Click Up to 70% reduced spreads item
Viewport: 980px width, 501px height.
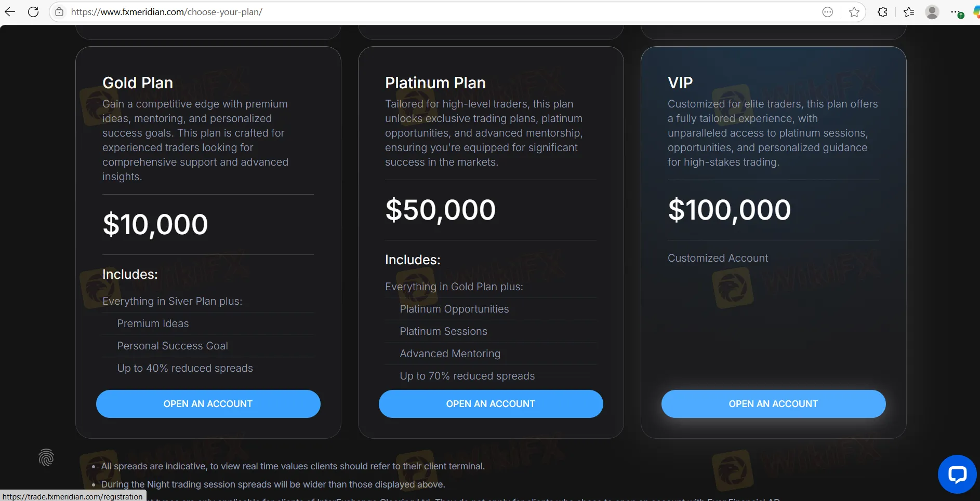467,376
